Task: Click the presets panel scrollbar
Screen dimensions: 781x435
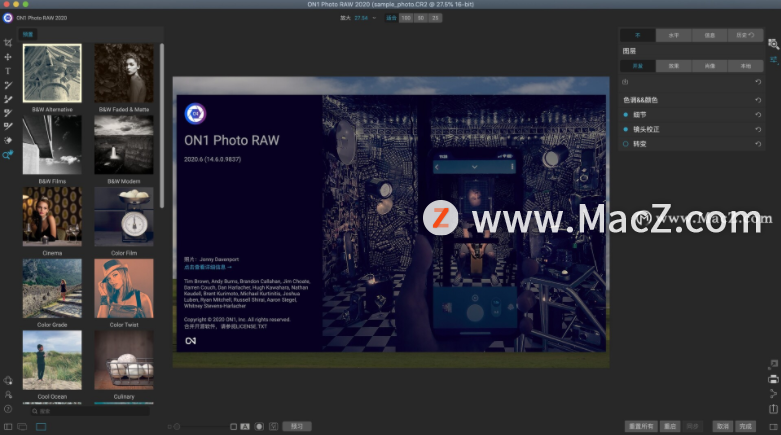Action: [162, 126]
